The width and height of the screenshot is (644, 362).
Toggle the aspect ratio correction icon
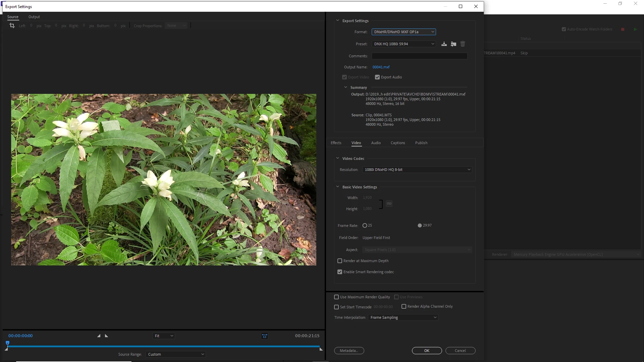pos(265,336)
